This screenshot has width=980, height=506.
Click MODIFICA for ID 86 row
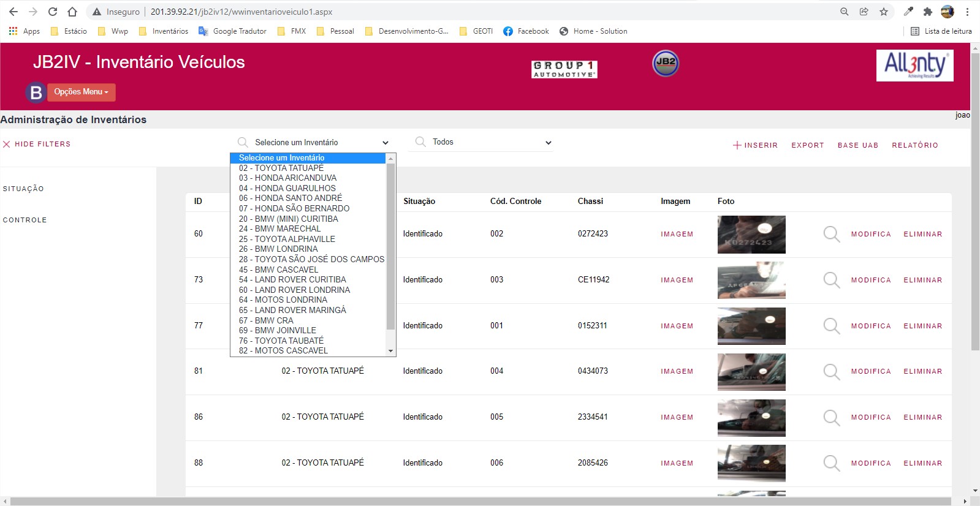coord(871,417)
